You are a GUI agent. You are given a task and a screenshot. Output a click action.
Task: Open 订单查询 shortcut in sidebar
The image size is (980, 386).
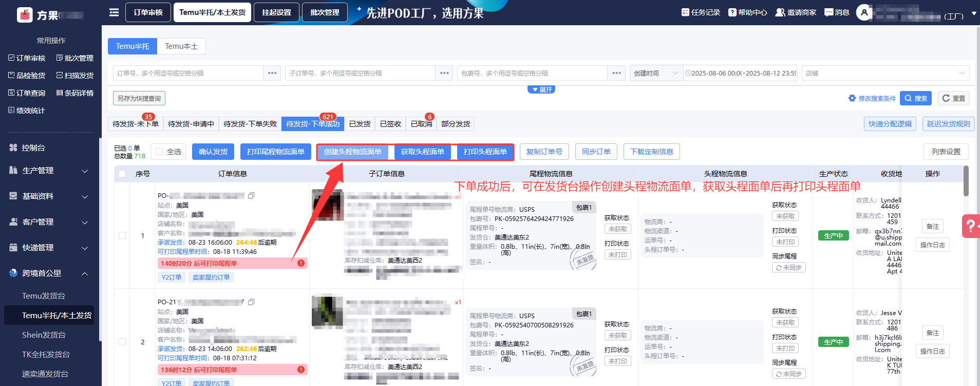(x=27, y=93)
